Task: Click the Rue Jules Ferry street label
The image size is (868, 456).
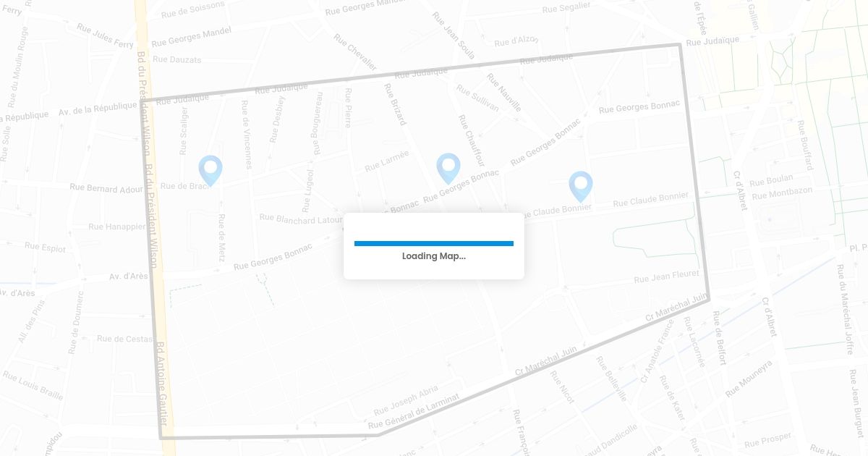Action: point(105,35)
